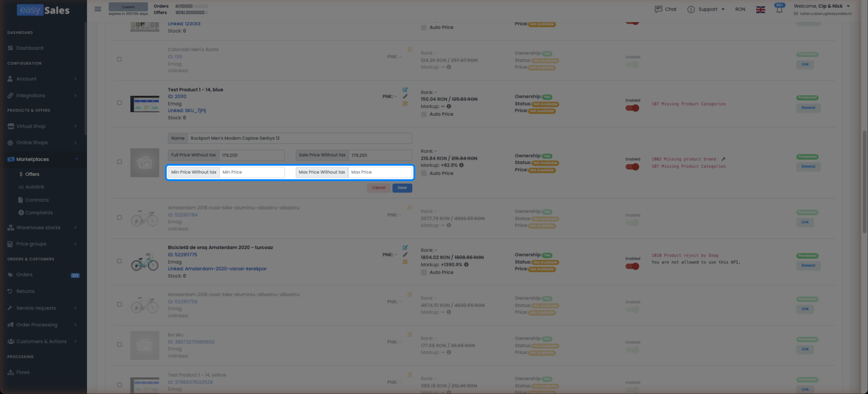Toggle Enabled switch for Test Product 1 - 14, blue
Viewport: 868px width, 394px height.
pyautogui.click(x=632, y=108)
